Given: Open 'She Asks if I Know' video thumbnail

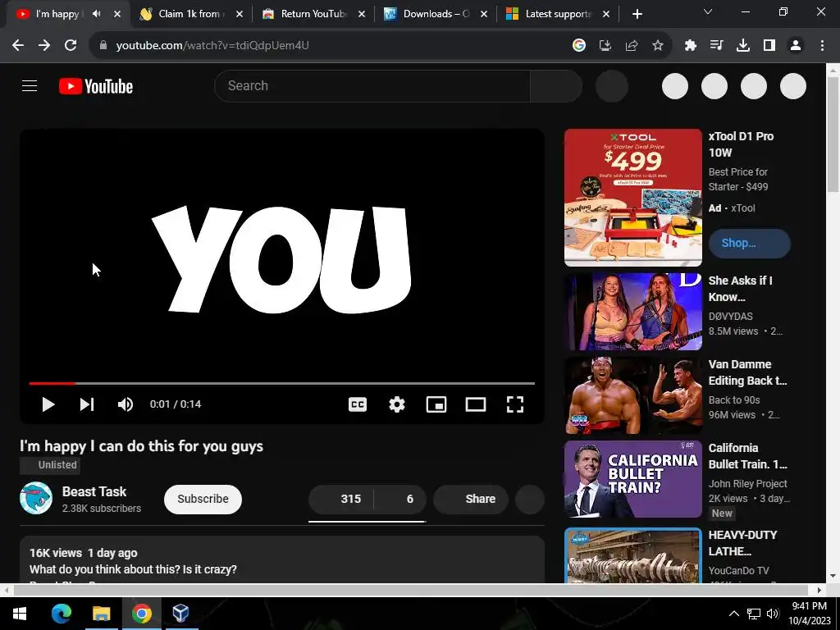Looking at the screenshot, I should (632, 311).
